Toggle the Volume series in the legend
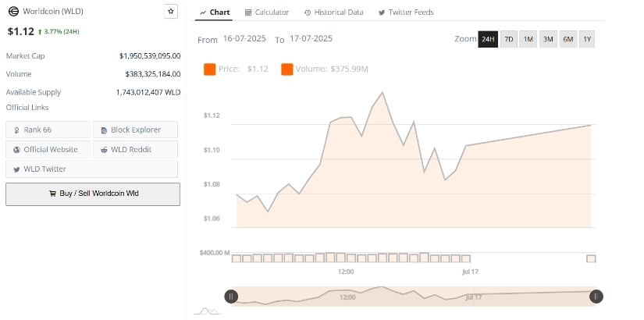644x320 pixels. pos(325,69)
